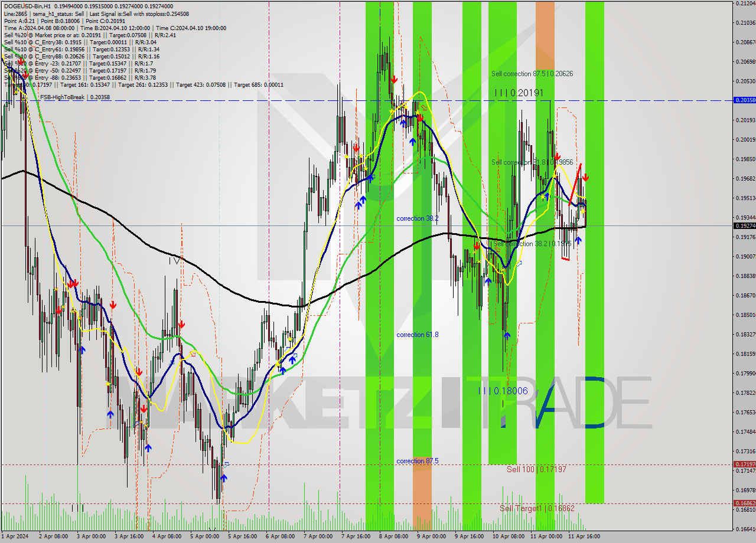Viewport: 756px width, 543px height.
Task: Select the 0.17653 price scale value
Action: click(746, 412)
